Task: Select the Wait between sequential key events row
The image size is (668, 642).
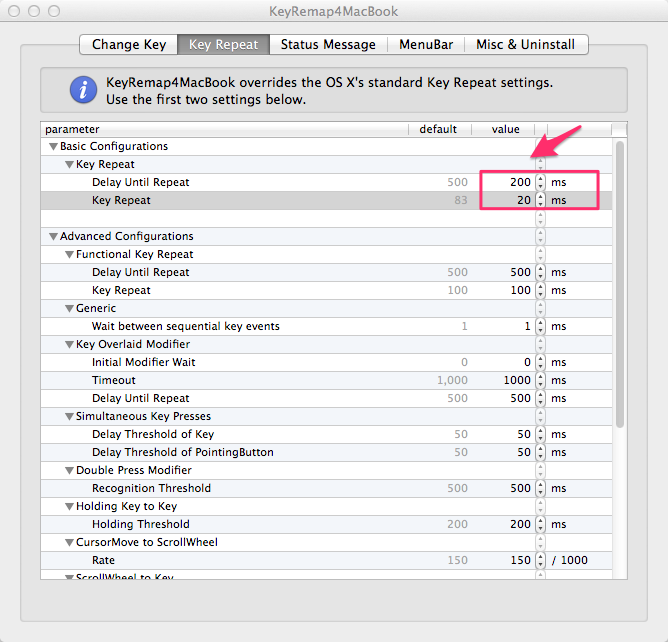Action: (326, 326)
